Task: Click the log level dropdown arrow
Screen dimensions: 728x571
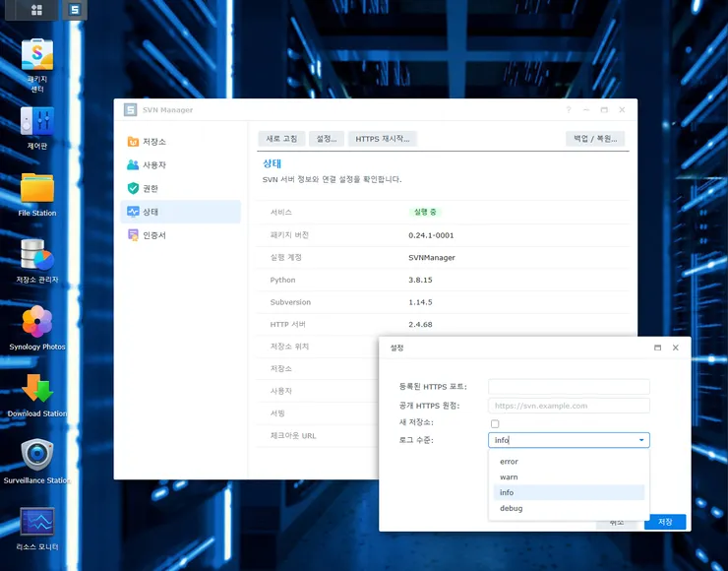Action: point(641,440)
